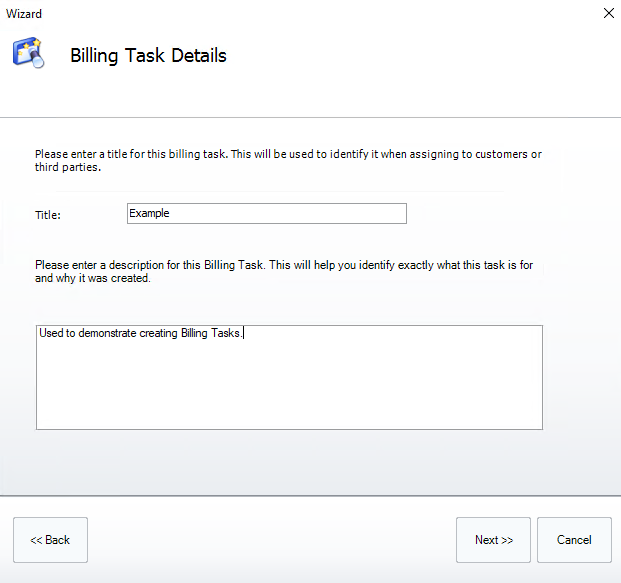
Task: Focus the Title input field
Action: 266,213
